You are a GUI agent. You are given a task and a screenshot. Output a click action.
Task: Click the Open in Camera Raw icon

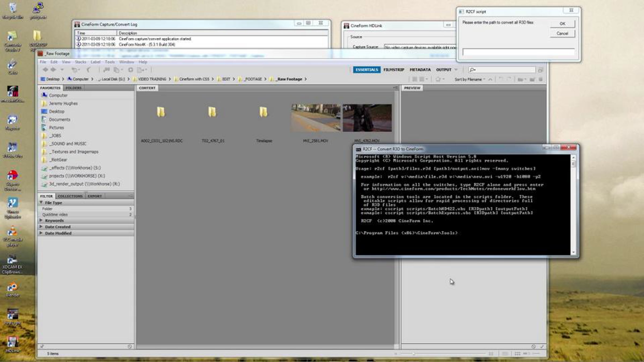130,70
